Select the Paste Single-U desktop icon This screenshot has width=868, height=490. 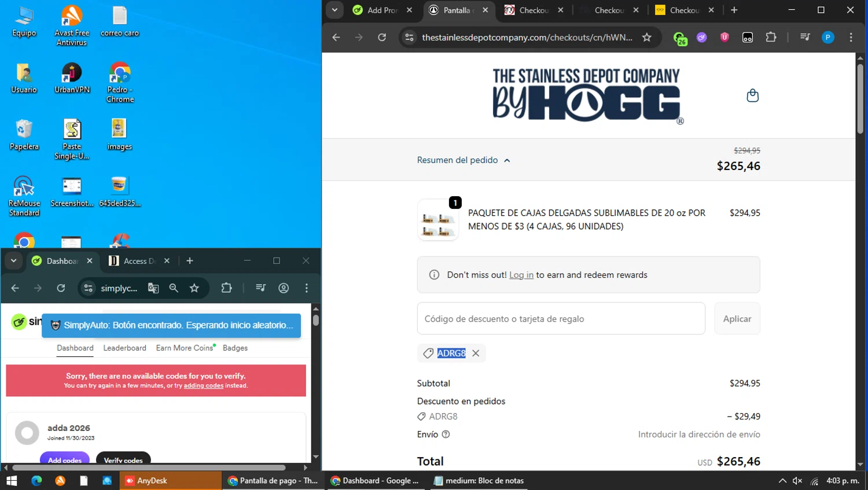coord(72,139)
